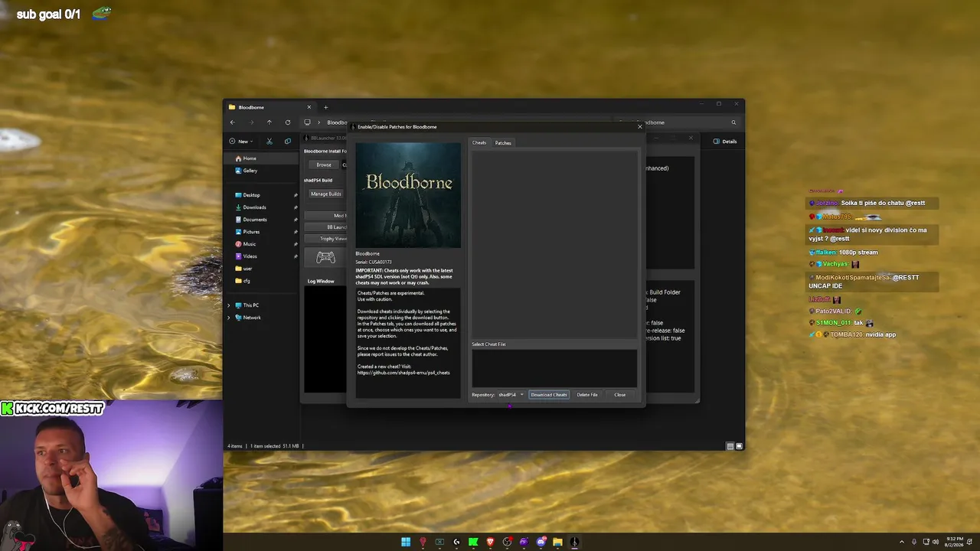Toggle the Details pane in Explorer
The image size is (980, 551).
click(x=725, y=142)
